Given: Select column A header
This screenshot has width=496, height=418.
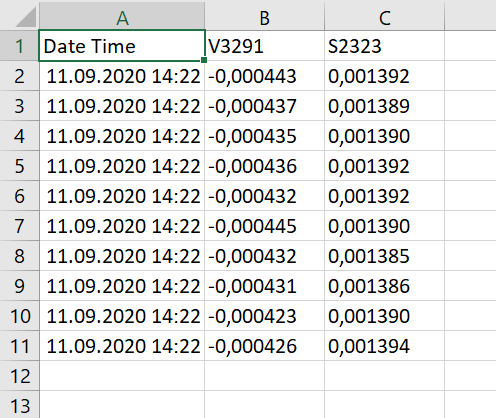Looking at the screenshot, I should pos(122,16).
